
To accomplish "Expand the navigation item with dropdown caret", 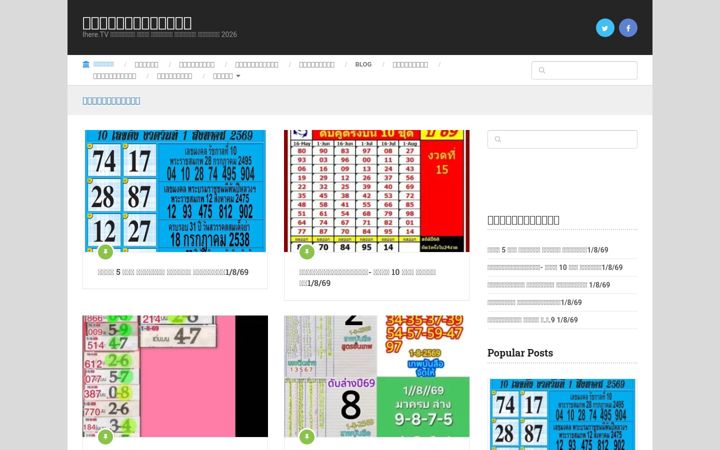I will 226,76.
